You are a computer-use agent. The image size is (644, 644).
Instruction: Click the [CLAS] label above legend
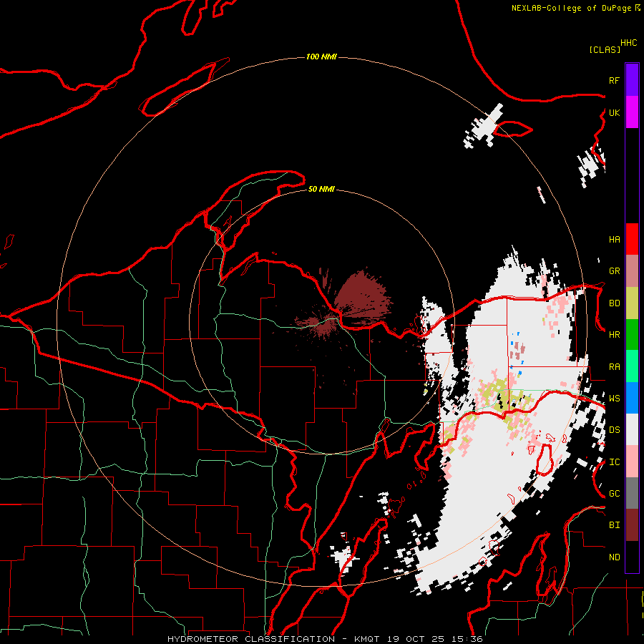tap(605, 49)
